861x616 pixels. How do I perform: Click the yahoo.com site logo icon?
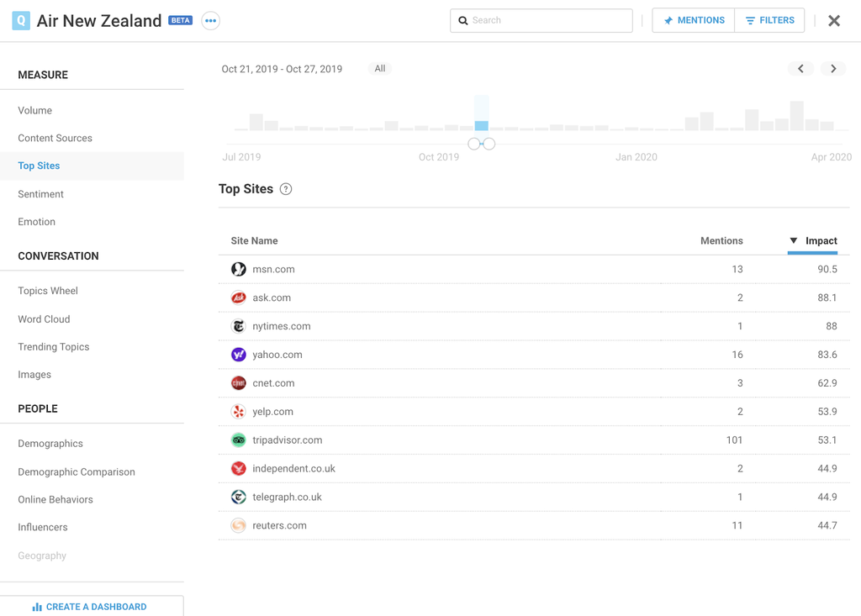[239, 355]
